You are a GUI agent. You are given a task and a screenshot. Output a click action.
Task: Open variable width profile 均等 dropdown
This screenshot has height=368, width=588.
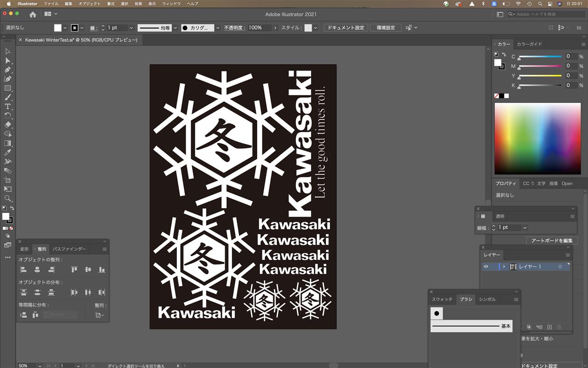point(175,28)
